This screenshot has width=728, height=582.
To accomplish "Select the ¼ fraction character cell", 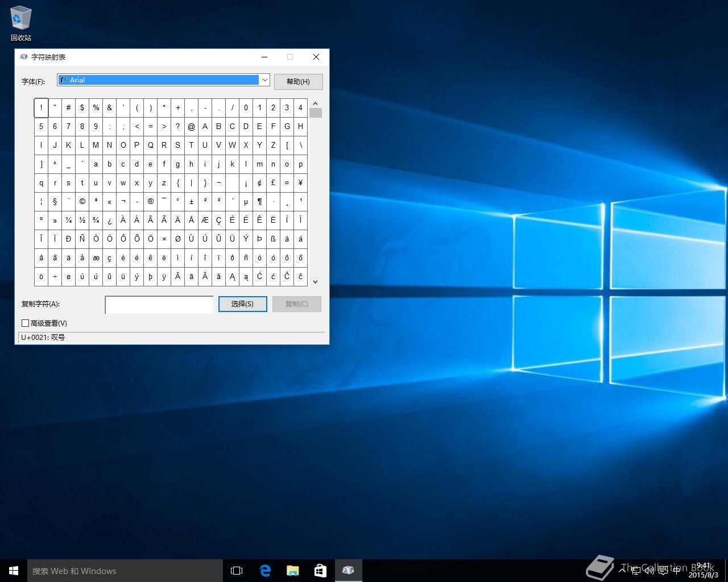I will click(68, 220).
